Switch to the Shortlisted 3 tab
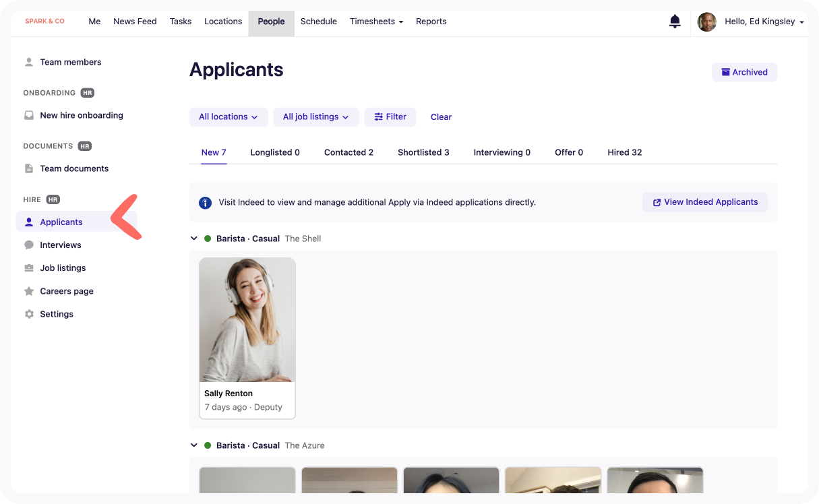 pos(423,152)
